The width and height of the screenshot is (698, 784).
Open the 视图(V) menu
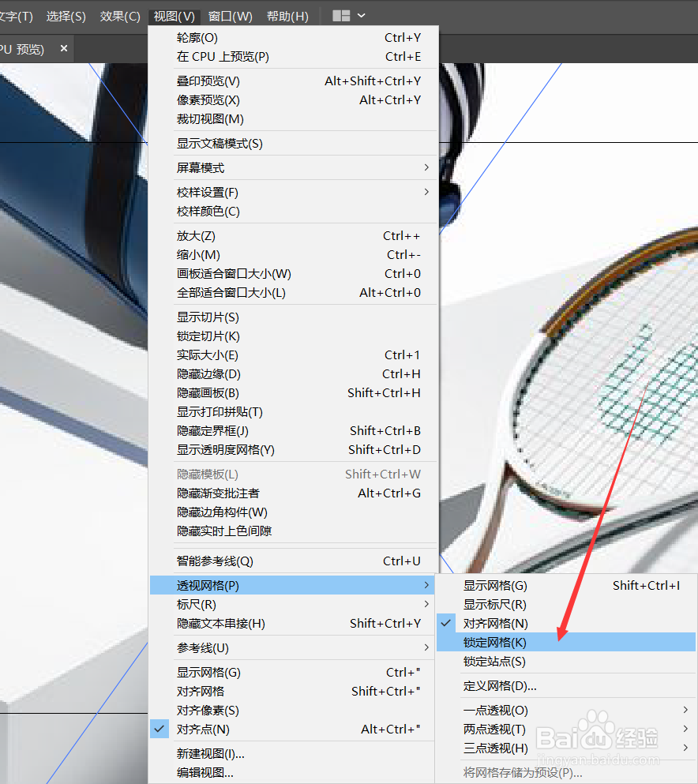point(174,16)
